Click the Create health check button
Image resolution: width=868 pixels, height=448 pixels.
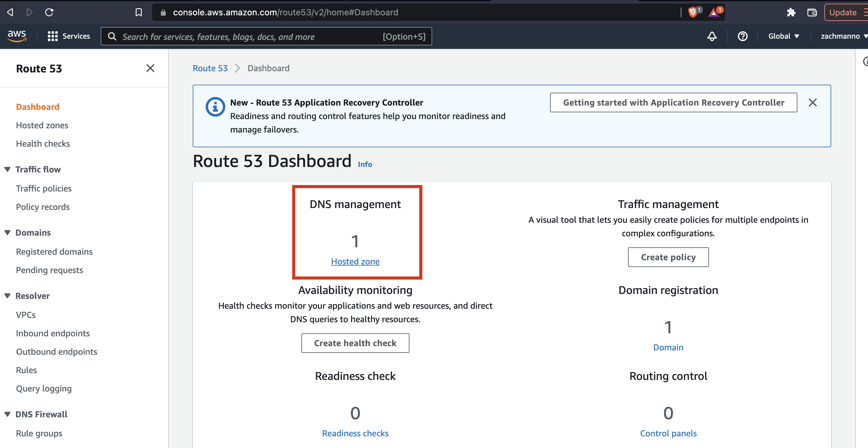(355, 343)
